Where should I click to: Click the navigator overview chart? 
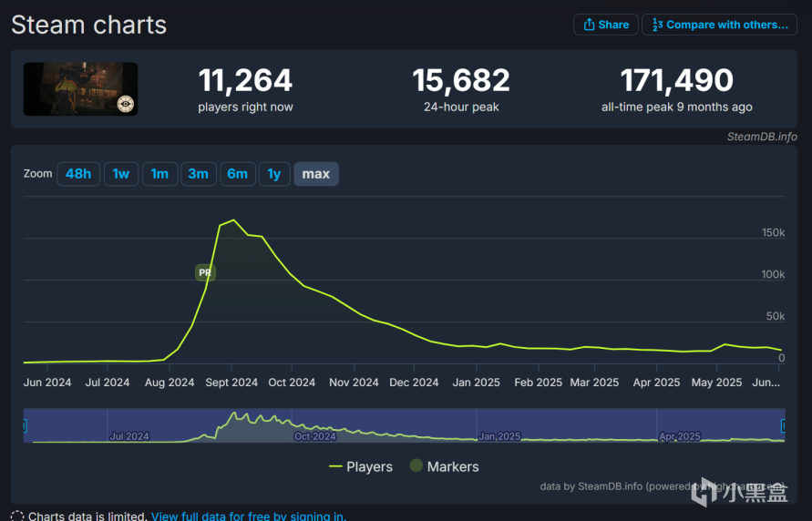click(404, 425)
